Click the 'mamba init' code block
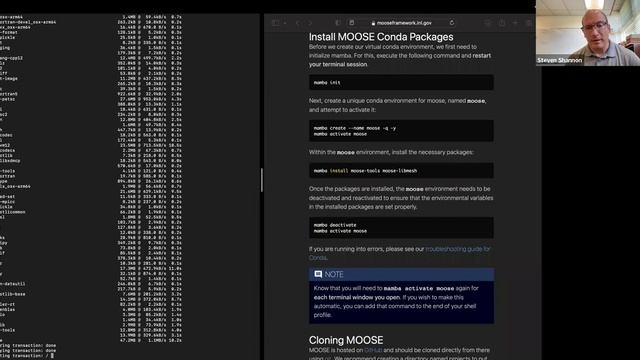The height and width of the screenshot is (360, 640). pyautogui.click(x=401, y=82)
